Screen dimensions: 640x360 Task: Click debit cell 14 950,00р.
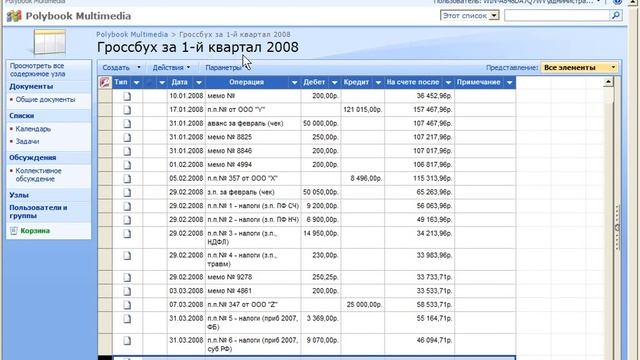click(321, 238)
